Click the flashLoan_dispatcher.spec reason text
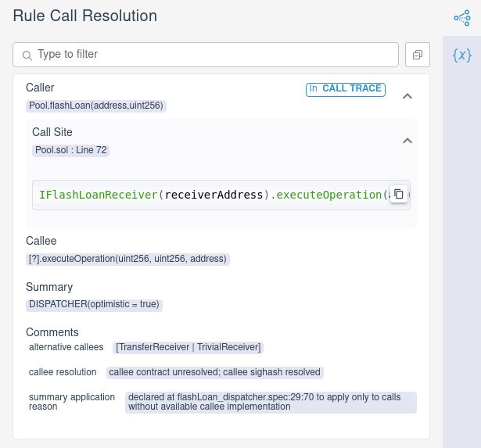 click(271, 402)
